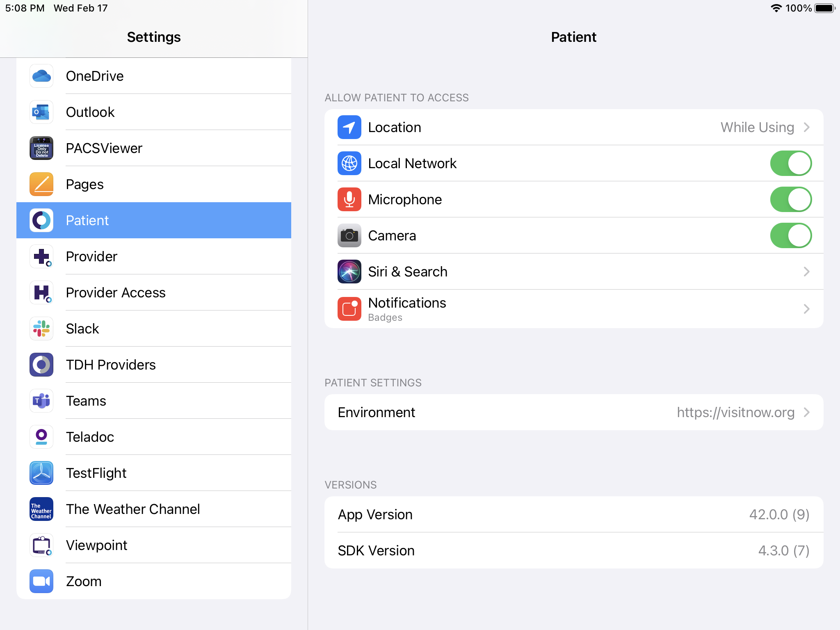The image size is (840, 630).
Task: Select Provider Access in the sidebar
Action: (x=116, y=292)
